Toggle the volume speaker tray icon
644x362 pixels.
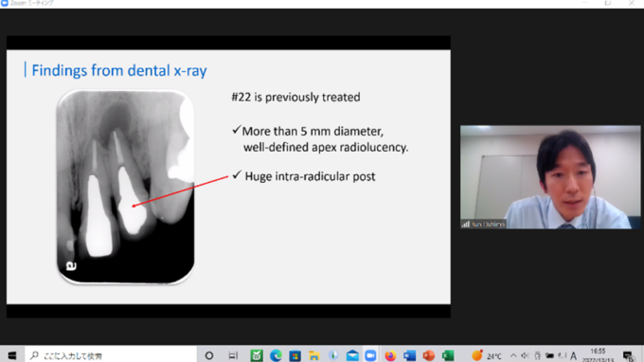[x=525, y=355]
